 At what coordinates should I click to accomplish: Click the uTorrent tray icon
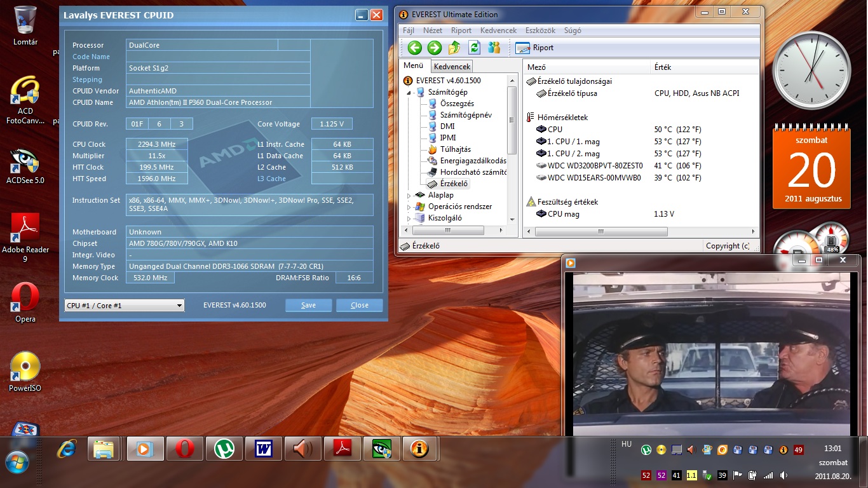[x=646, y=450]
